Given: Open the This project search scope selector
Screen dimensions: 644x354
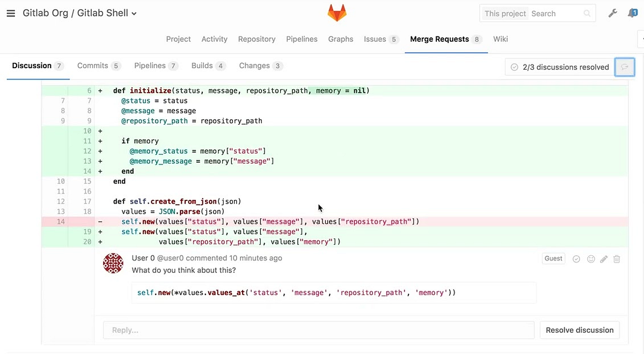Looking at the screenshot, I should pos(505,13).
